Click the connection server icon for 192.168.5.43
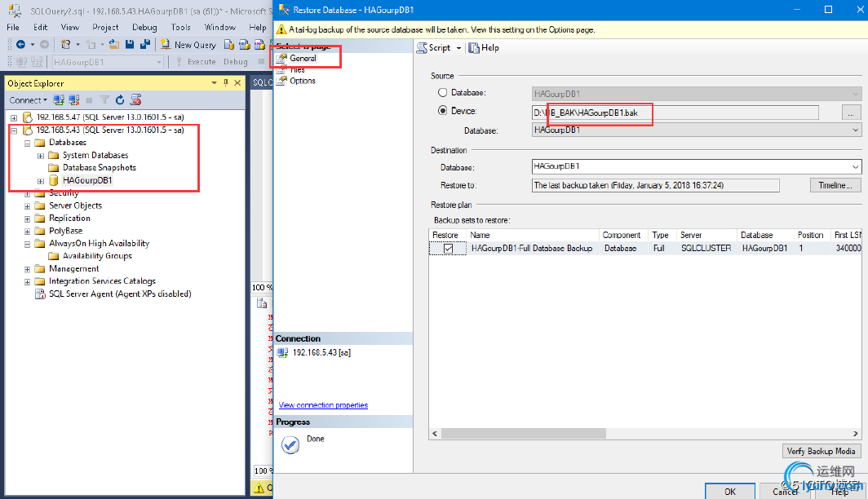The image size is (868, 499). [282, 352]
